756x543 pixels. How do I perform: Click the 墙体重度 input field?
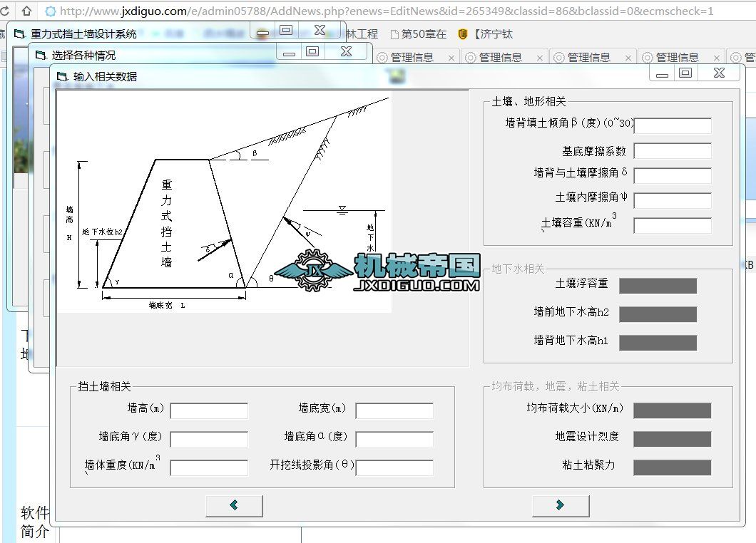click(209, 468)
